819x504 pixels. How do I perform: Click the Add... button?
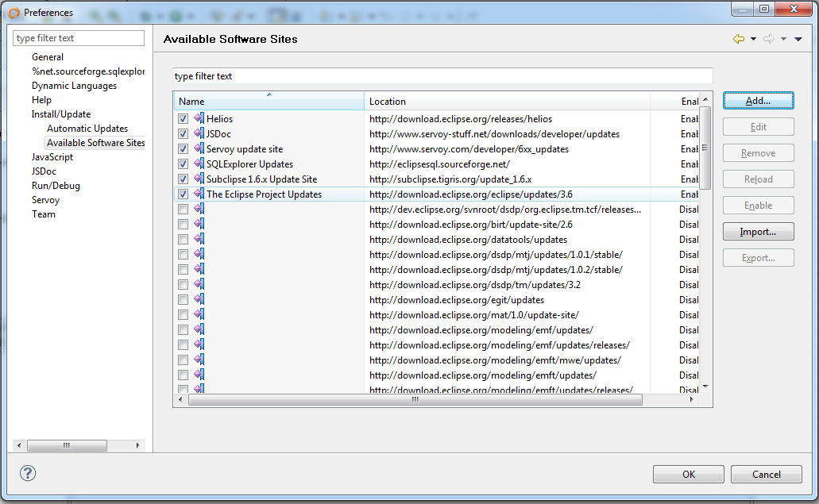click(759, 101)
